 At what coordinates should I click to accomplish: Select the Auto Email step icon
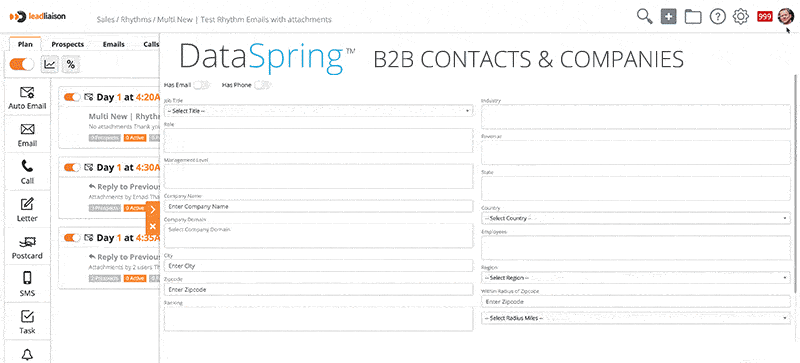coord(27,92)
